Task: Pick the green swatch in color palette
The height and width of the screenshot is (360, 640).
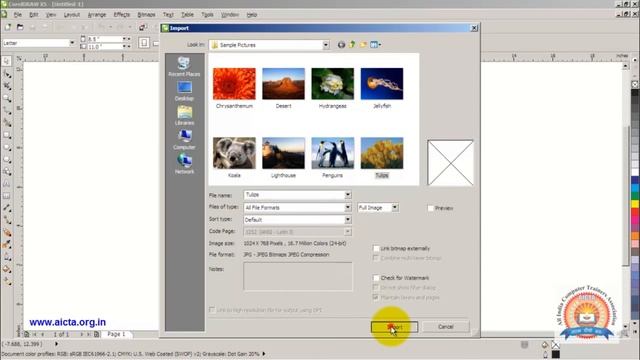Action: click(635, 195)
